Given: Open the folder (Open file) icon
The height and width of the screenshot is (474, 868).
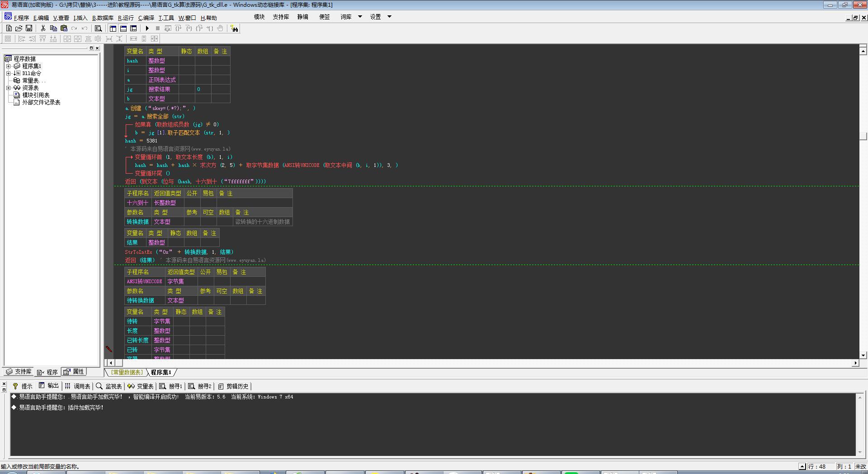Looking at the screenshot, I should 19,28.
